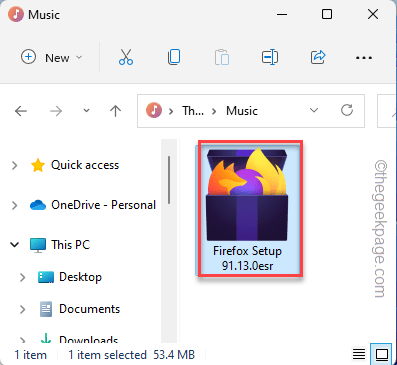Click the navigation pane scrollbar
397x365 pixels.
pos(169,180)
